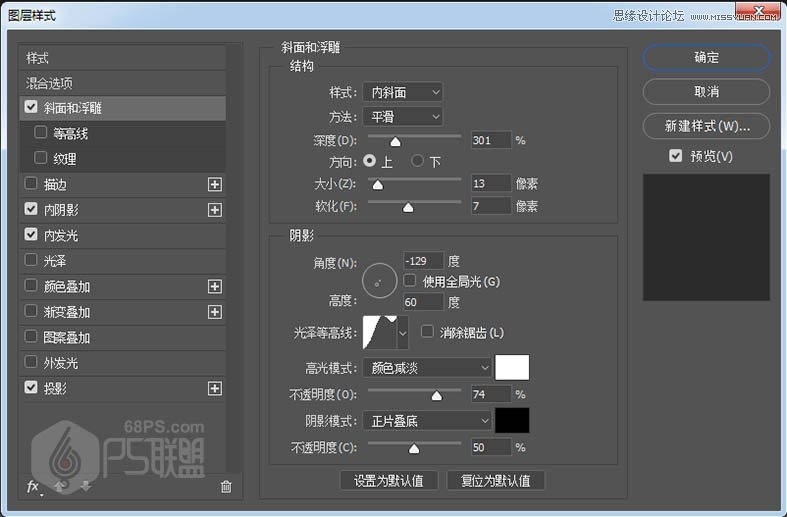Click the move effect up arrow
Image resolution: width=787 pixels, height=517 pixels.
click(x=60, y=486)
